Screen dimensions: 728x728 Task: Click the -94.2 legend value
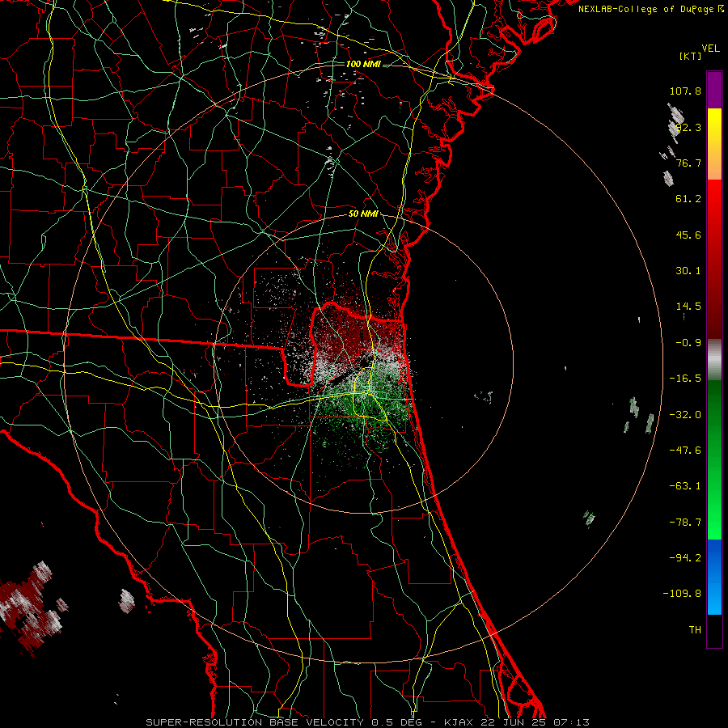685,558
